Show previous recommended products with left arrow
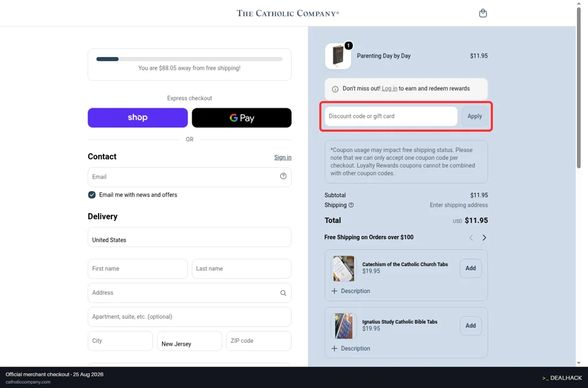This screenshot has height=388, width=588. pos(471,237)
